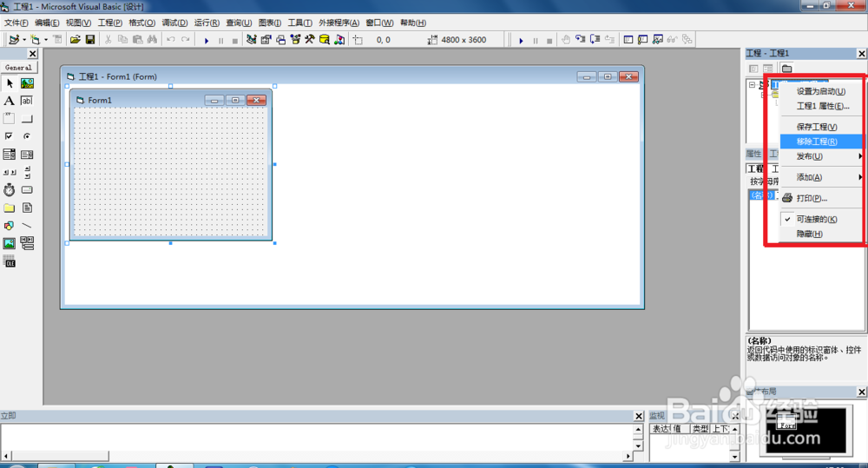The width and height of the screenshot is (868, 468).
Task: Open the Project Explorer from the toolbar
Action: pyautogui.click(x=252, y=39)
